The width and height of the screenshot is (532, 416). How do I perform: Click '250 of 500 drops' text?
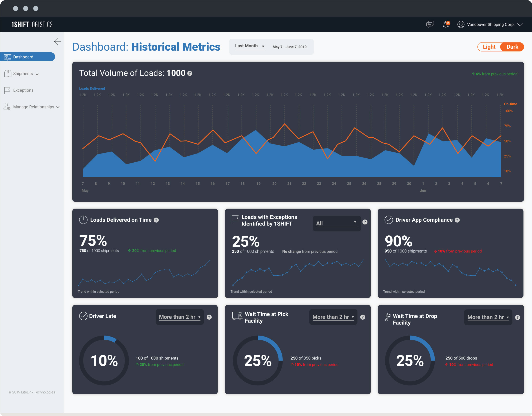tap(461, 358)
